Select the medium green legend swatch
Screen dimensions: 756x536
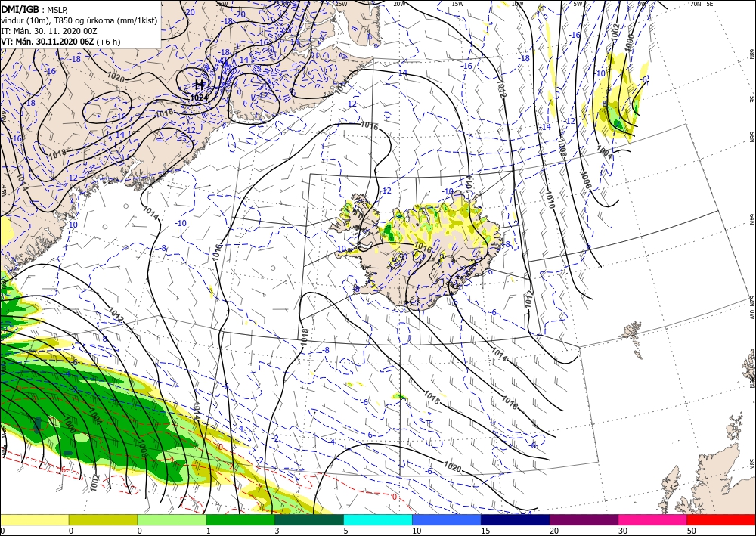pyautogui.click(x=240, y=519)
